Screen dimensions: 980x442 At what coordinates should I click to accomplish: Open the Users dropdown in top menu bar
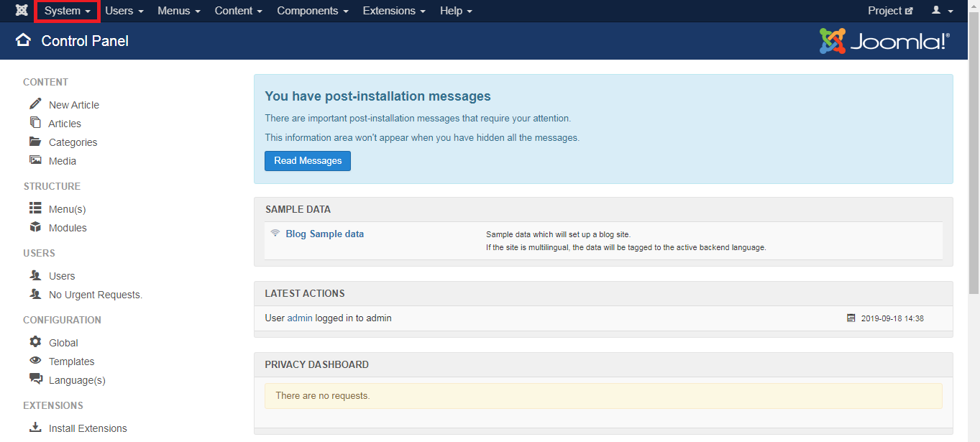tap(124, 11)
